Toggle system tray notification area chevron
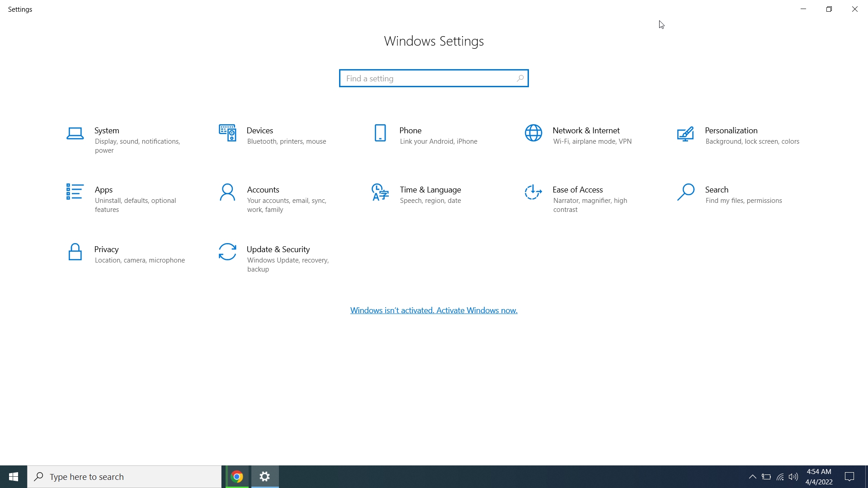The width and height of the screenshot is (868, 488). pyautogui.click(x=752, y=477)
